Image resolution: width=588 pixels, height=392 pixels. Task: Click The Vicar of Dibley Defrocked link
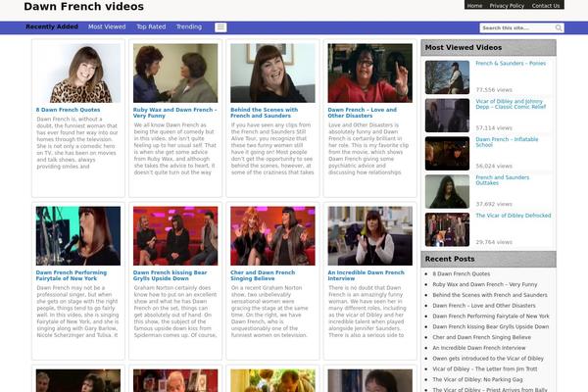[x=513, y=216]
